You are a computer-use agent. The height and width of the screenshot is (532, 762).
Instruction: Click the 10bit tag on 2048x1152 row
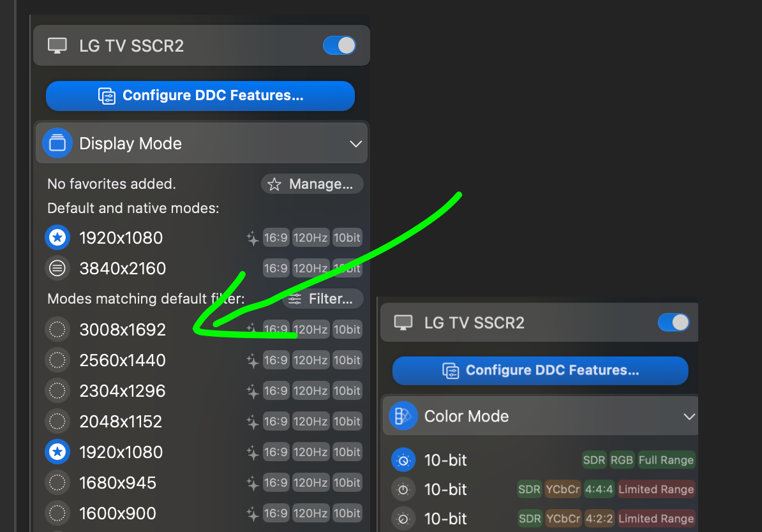pos(347,421)
